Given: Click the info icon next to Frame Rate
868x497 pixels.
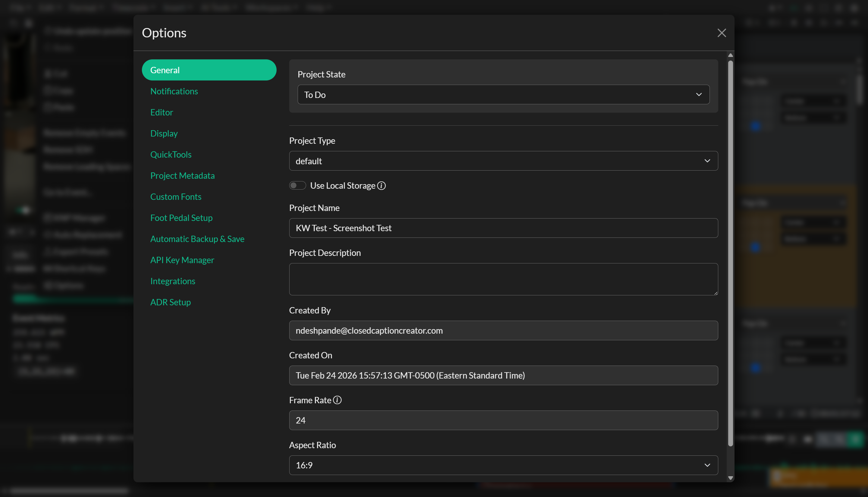Looking at the screenshot, I should click(x=337, y=400).
